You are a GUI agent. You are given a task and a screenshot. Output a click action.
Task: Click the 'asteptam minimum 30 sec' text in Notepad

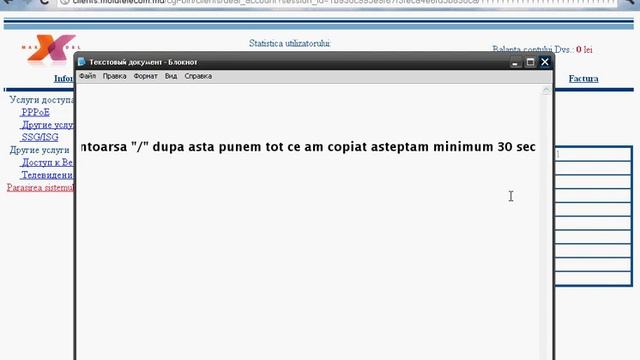[x=453, y=147]
